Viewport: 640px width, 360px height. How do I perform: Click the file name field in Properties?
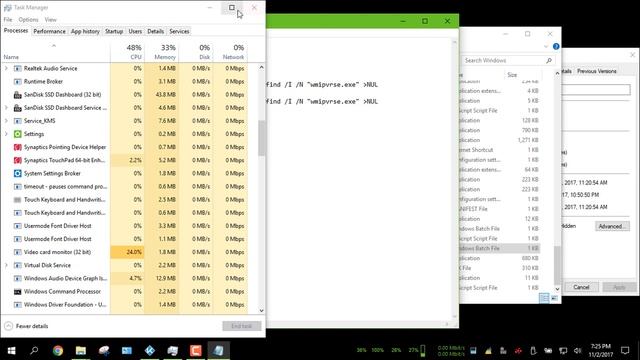tap(596, 90)
